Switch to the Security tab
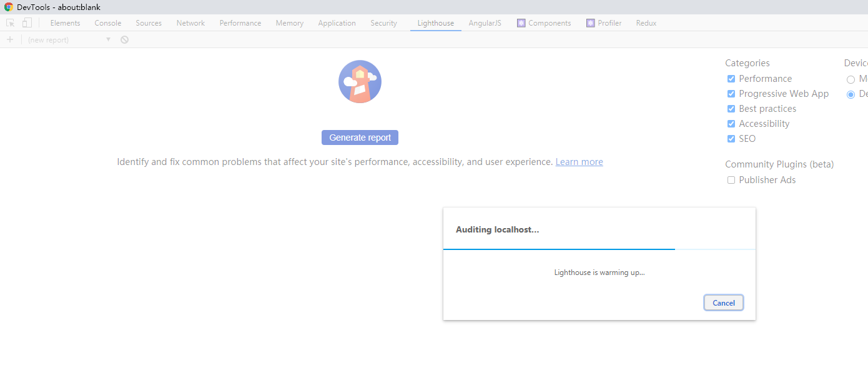This screenshot has width=868, height=365. coord(383,23)
